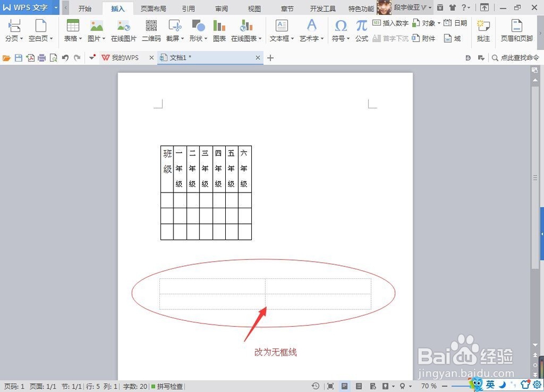The image size is (544, 392).
Task: Export to PDF from the quick toolbar
Action: [x=30, y=58]
